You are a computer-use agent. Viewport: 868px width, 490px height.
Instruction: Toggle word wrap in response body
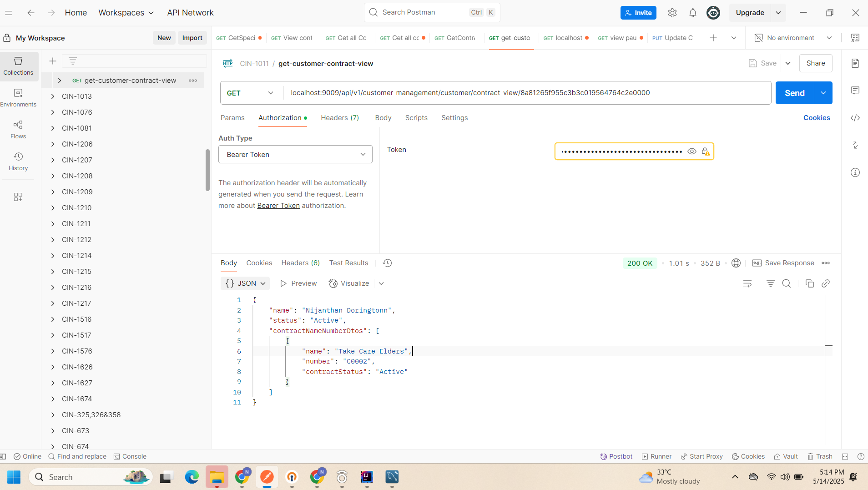(747, 283)
